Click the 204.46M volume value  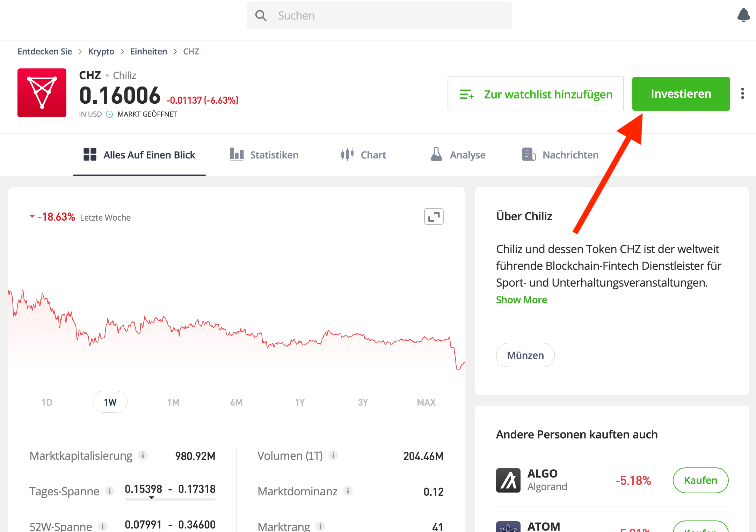tap(423, 456)
